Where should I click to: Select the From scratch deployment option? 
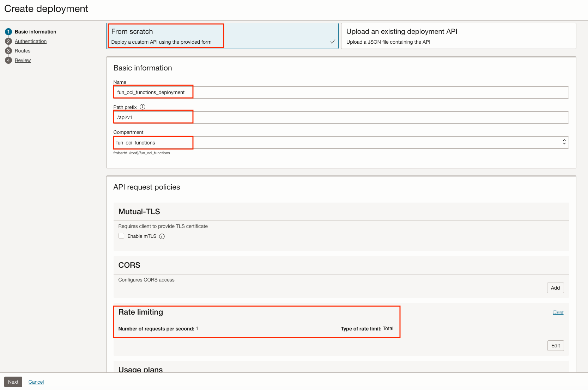[x=222, y=36]
